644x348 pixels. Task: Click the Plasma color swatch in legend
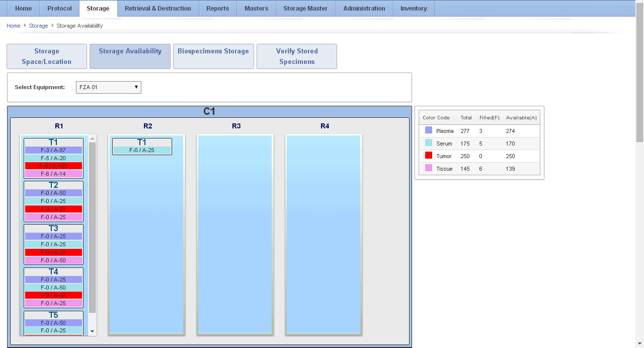coord(429,130)
